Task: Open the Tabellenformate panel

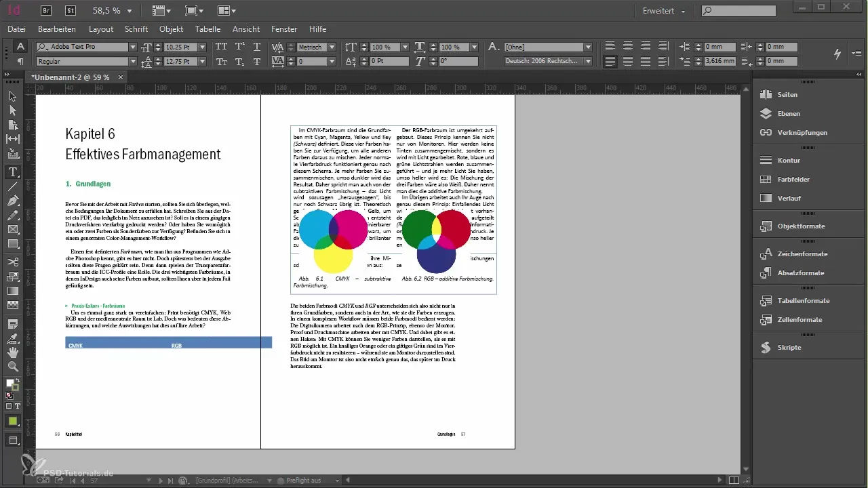Action: pos(804,301)
